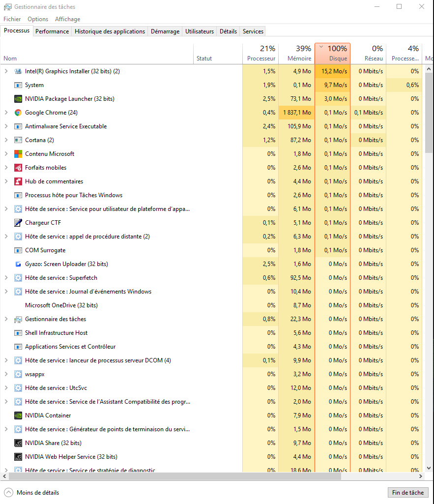Click the UtcSvc service gear icon
Image resolution: width=434 pixels, height=504 pixels.
coord(18,388)
